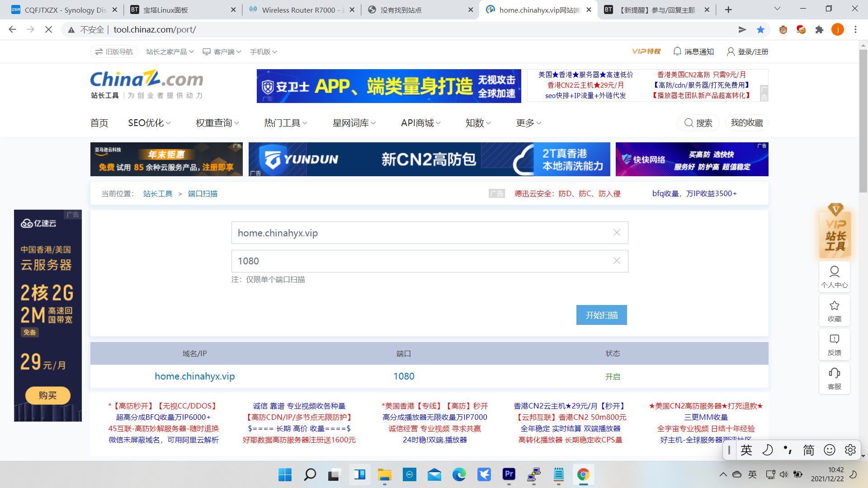Expand the 知数 menu
868x488 pixels.
click(478, 123)
